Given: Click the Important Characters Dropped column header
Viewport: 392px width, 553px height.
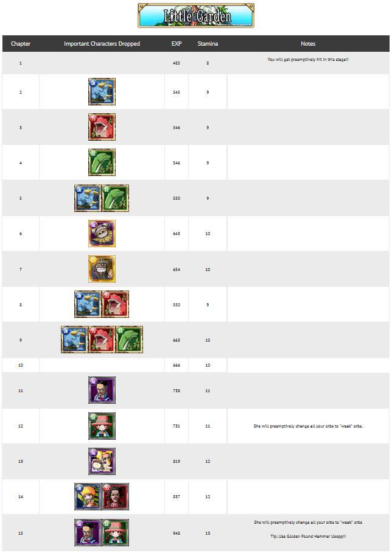Looking at the screenshot, I should click(x=102, y=44).
